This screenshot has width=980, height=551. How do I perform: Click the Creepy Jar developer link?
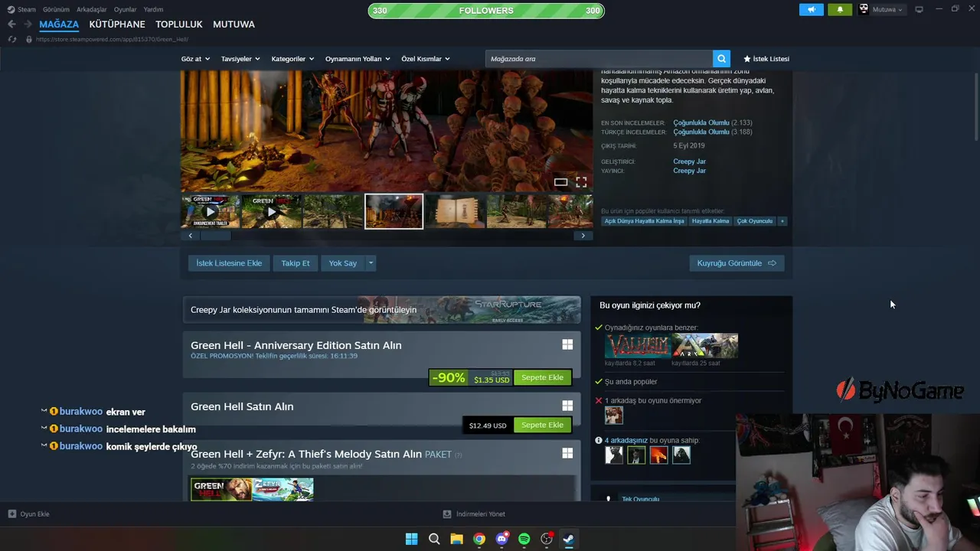point(689,161)
